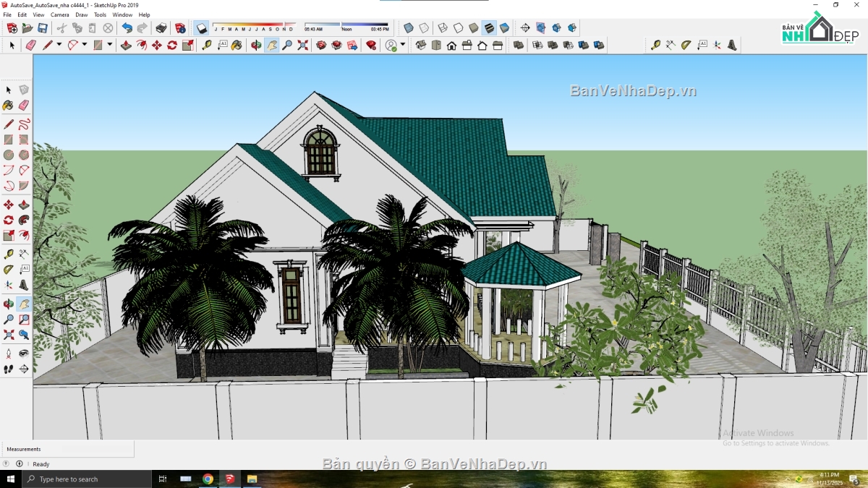Pick the Rotate tool in top toolbar
The height and width of the screenshot is (488, 868).
172,45
